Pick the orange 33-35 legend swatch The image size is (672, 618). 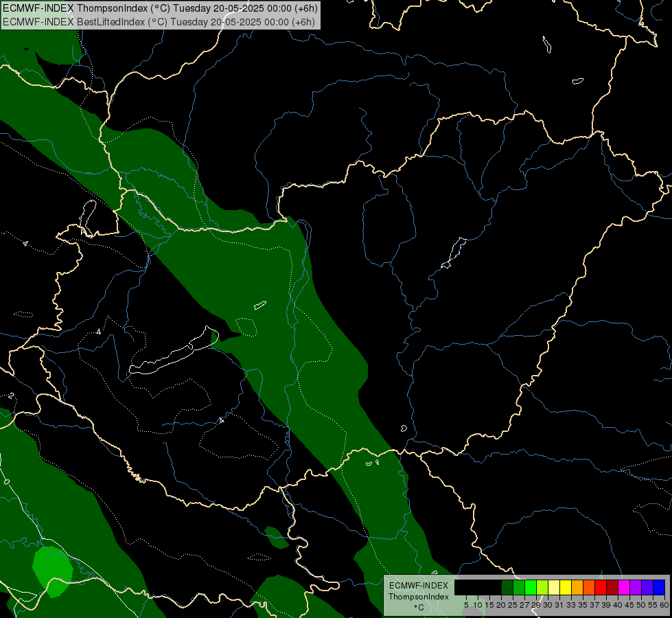[x=577, y=587]
